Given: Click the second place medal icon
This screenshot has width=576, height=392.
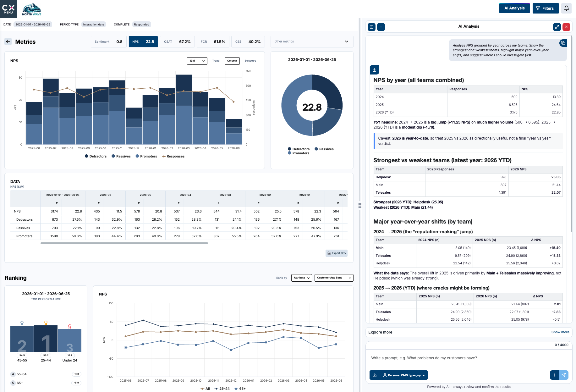Looking at the screenshot, I should coord(22,323).
